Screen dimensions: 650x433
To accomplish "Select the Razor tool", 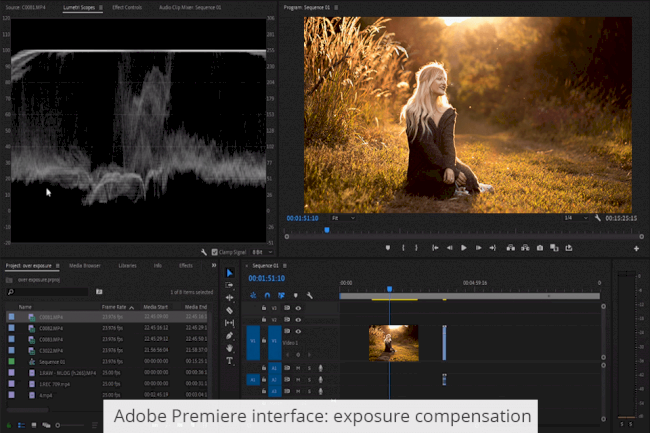I will [x=229, y=310].
